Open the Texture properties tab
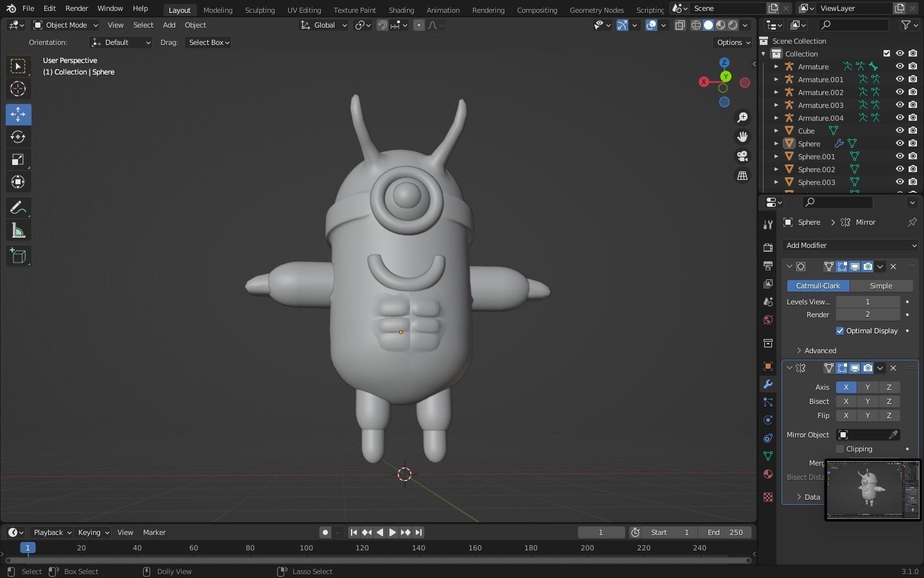Viewport: 924px width, 578px height. (767, 497)
